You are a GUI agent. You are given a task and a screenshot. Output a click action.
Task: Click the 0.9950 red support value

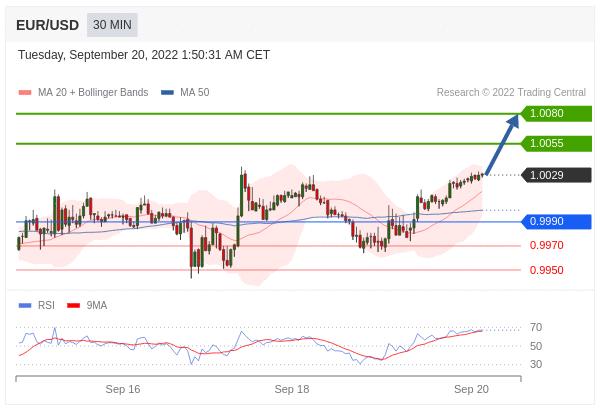[x=546, y=270]
